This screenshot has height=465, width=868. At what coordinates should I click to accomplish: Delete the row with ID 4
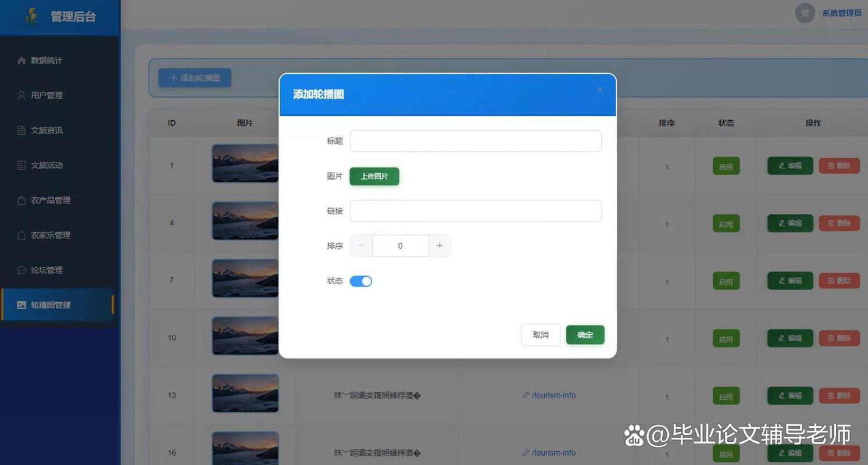click(839, 223)
